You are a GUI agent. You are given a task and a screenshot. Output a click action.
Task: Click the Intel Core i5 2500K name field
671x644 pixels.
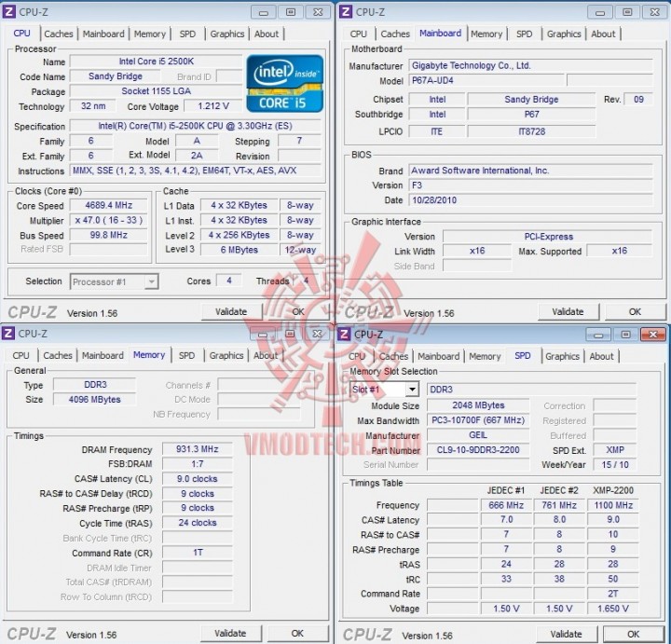(x=157, y=62)
